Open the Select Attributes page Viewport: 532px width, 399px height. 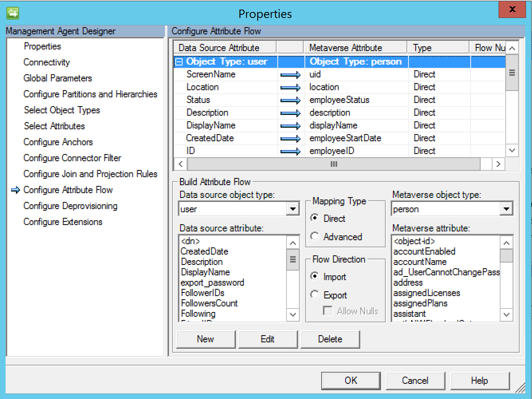54,126
